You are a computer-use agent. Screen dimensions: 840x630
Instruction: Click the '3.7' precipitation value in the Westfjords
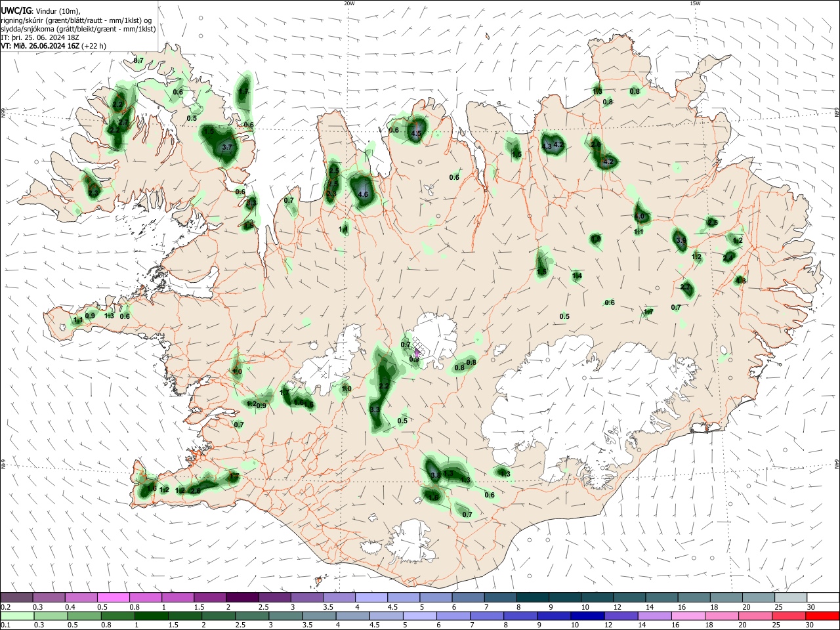tap(228, 148)
